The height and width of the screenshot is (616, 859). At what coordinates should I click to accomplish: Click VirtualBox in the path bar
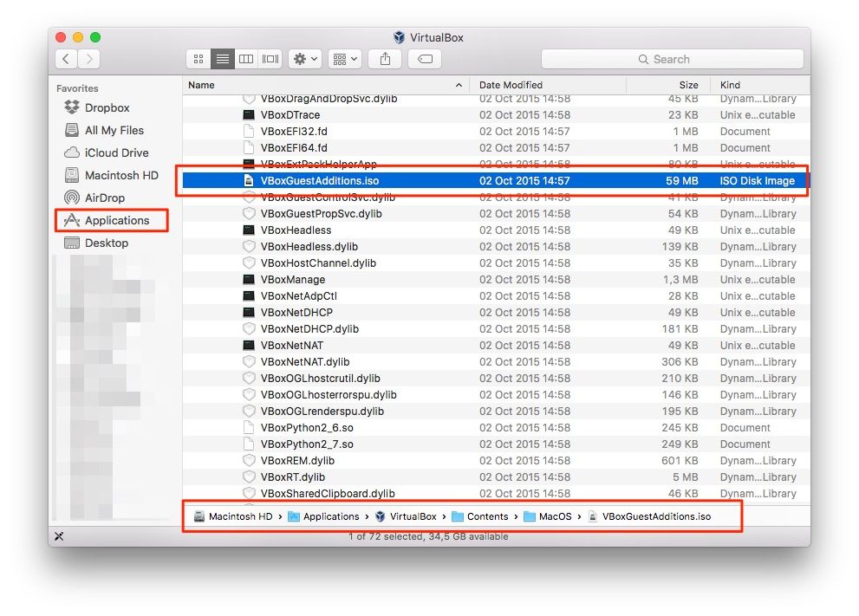[406, 516]
